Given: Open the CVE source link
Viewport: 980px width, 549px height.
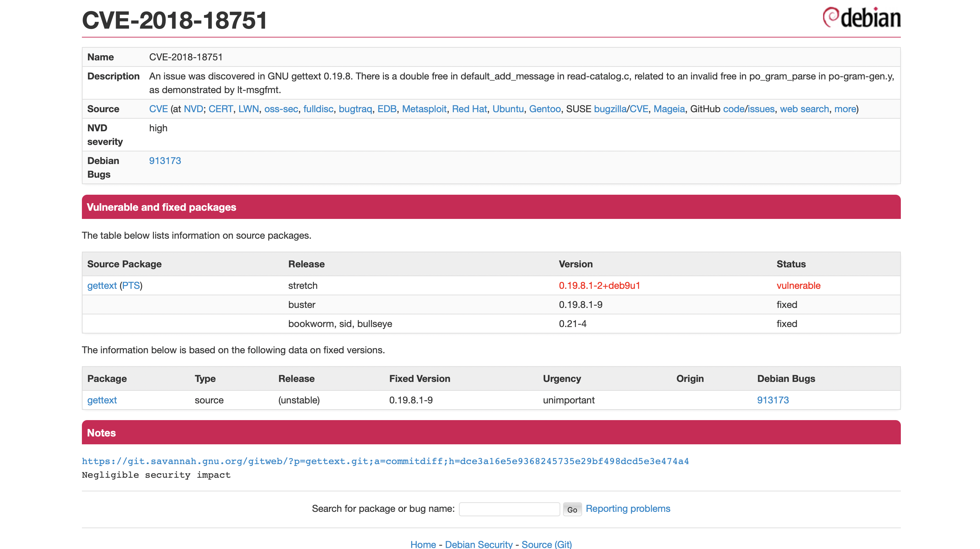Looking at the screenshot, I should 158,109.
